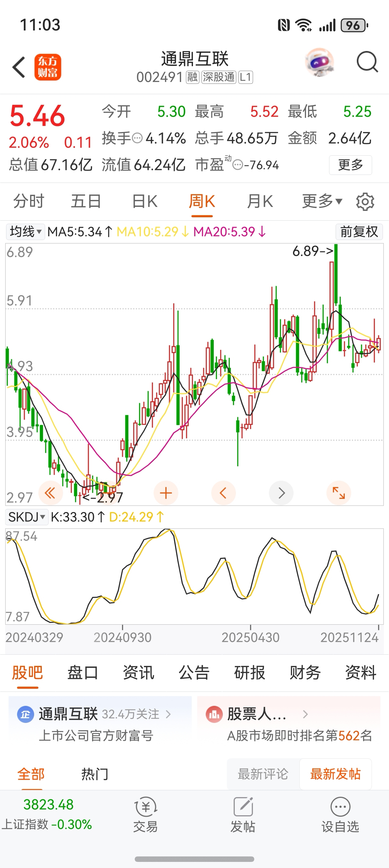Sort posts by 最新评论

263,774
